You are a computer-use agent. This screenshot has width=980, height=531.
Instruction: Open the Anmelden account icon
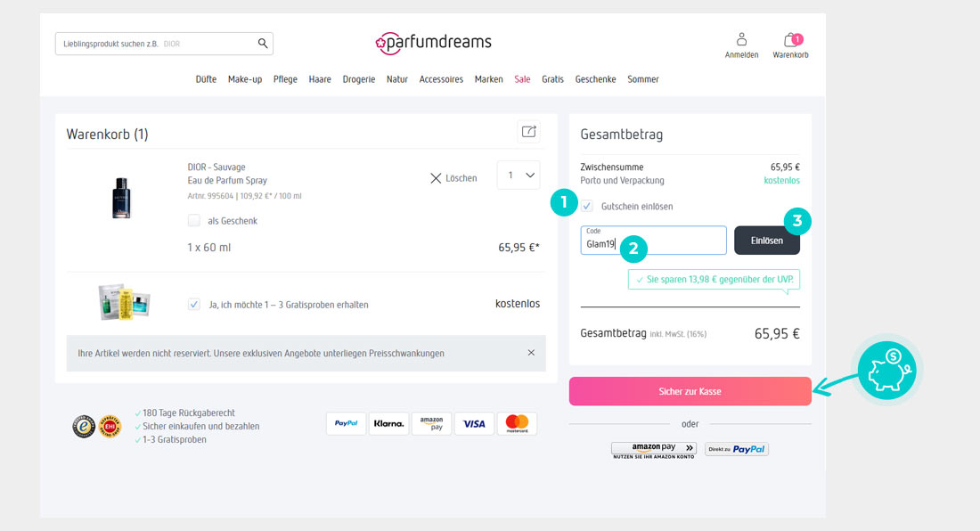click(x=741, y=45)
